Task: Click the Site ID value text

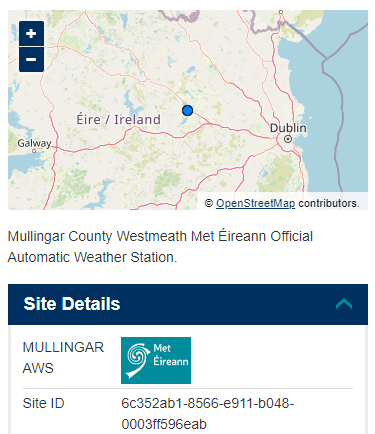Action: 207,414
